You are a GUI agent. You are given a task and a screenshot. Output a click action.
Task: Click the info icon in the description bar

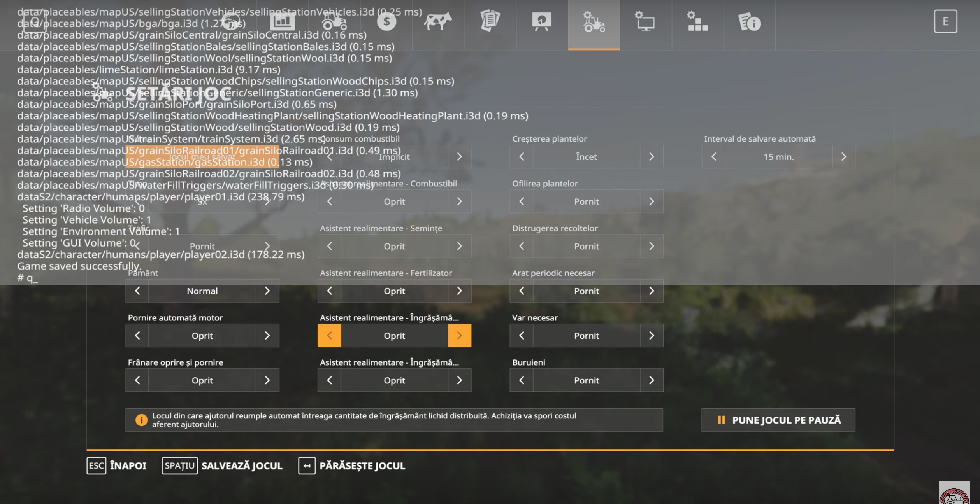click(141, 420)
